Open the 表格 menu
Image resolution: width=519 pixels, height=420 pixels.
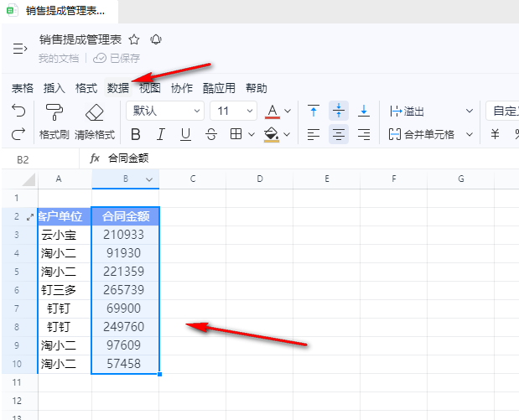[23, 88]
